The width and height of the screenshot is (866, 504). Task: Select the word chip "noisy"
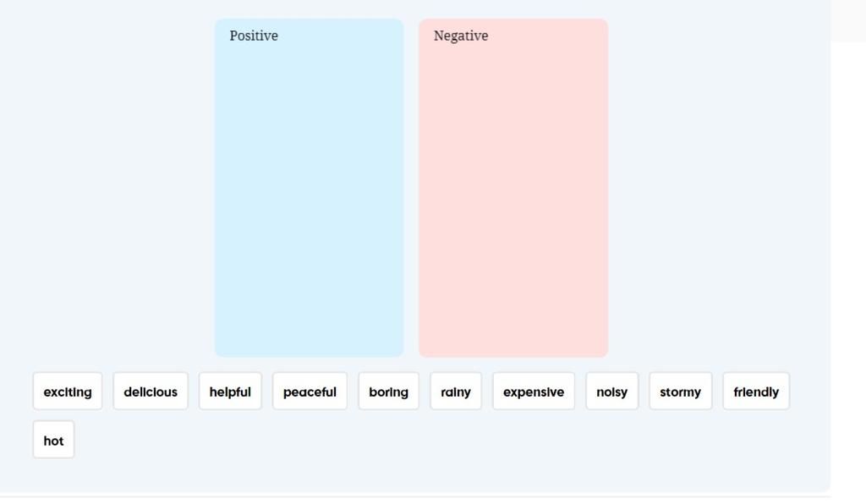tap(611, 391)
